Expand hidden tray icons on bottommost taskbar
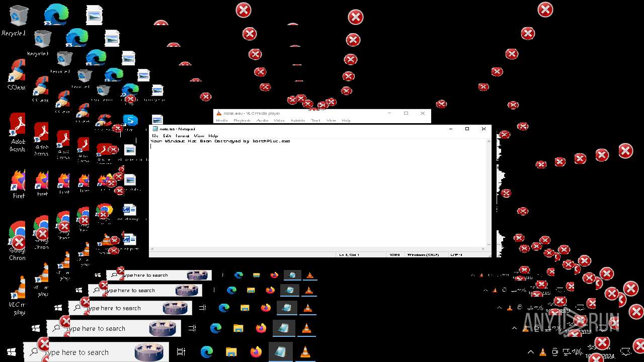Viewport: 644px width, 362px height. (530, 352)
